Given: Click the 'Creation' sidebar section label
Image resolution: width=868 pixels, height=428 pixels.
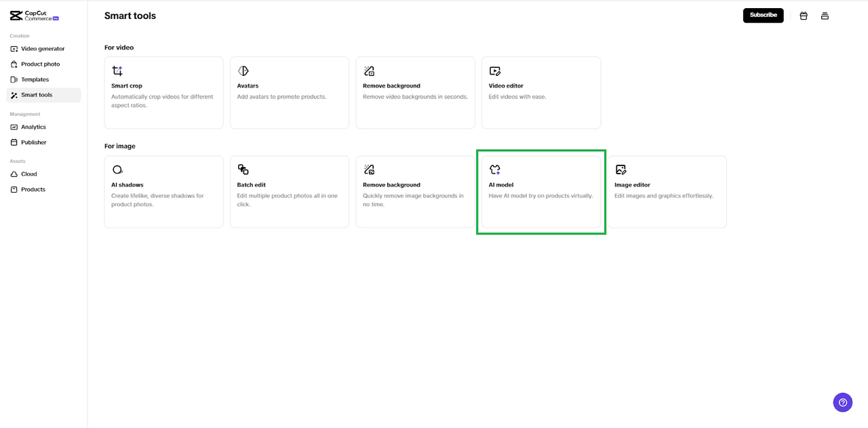Looking at the screenshot, I should coord(20,36).
